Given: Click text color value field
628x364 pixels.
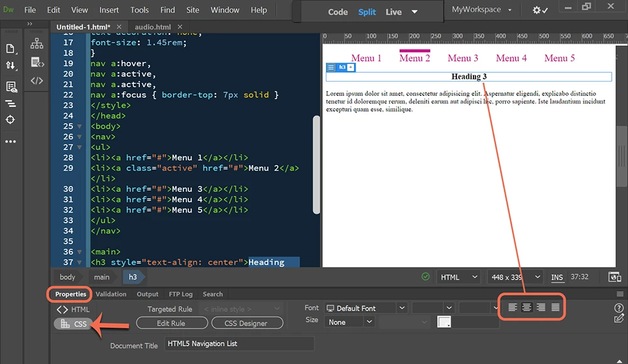Looking at the screenshot, I should (x=475, y=323).
